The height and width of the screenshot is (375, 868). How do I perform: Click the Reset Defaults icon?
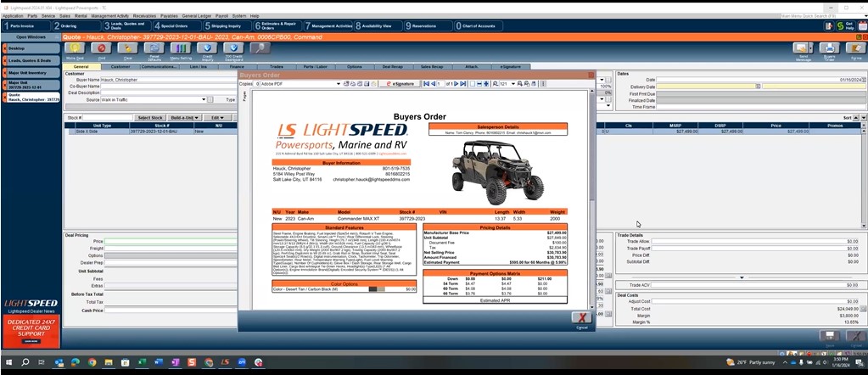[154, 48]
